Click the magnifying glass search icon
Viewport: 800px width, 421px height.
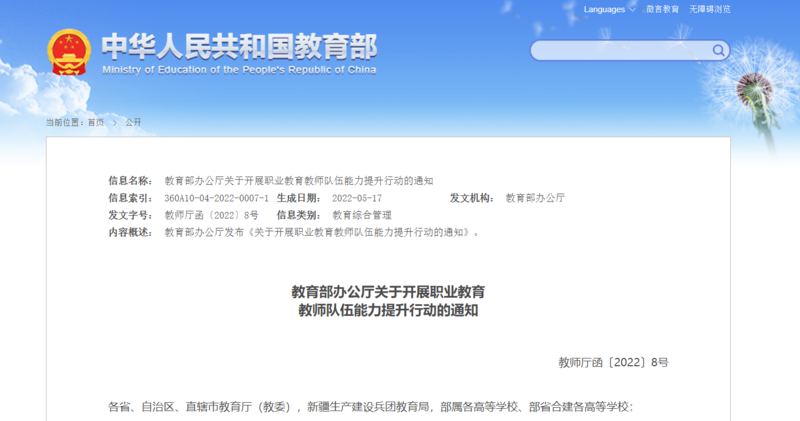tap(718, 50)
